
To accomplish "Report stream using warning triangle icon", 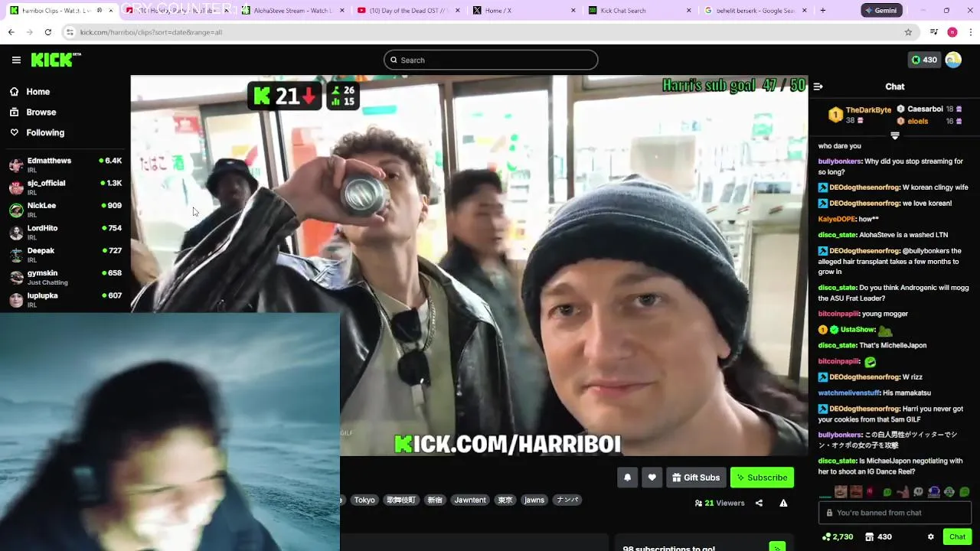I will 783,503.
